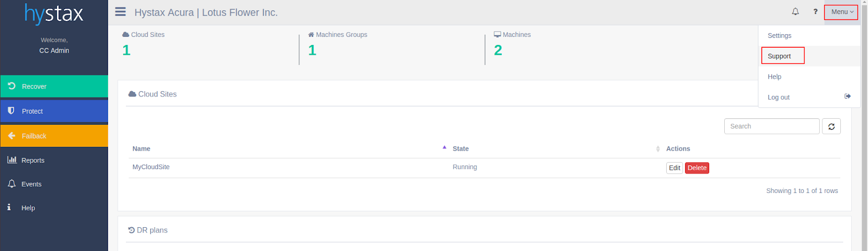The height and width of the screenshot is (251, 868).
Task: Click in the Cloud Sites search field
Action: [x=771, y=126]
